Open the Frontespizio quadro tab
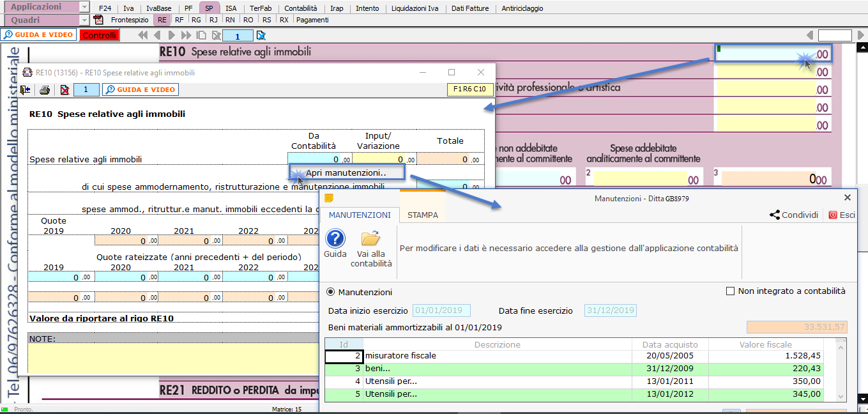 click(130, 20)
